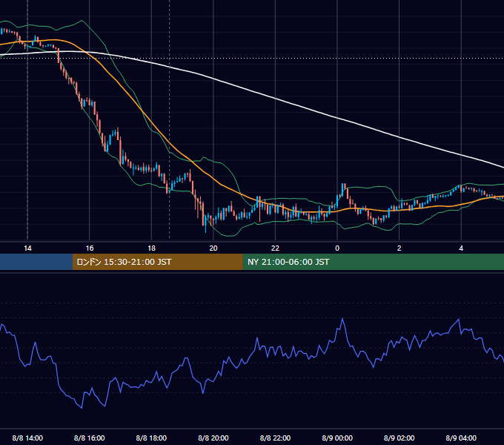
Task: Click the NY 21:00-06:00 JST session bar
Action: [373, 262]
